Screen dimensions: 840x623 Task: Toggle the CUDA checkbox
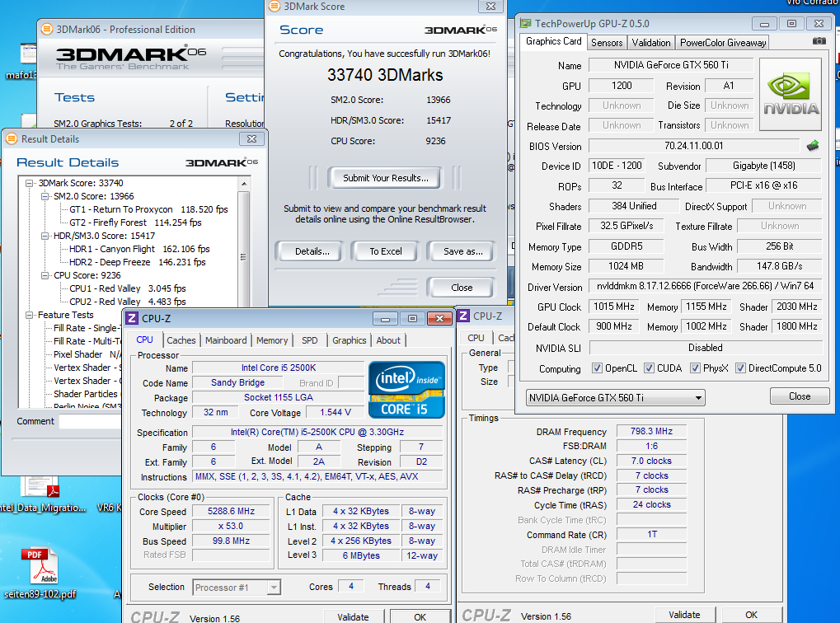point(649,368)
